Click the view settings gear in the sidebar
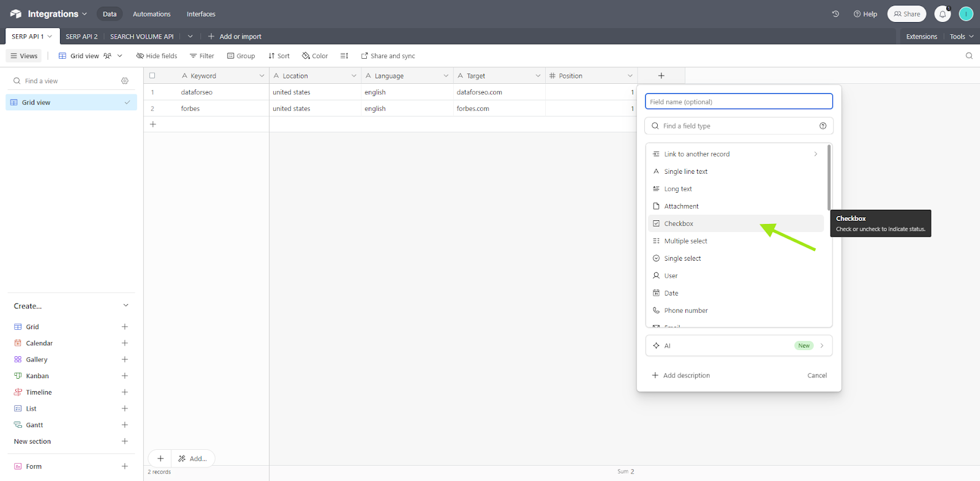The width and height of the screenshot is (980, 481). 125,81
